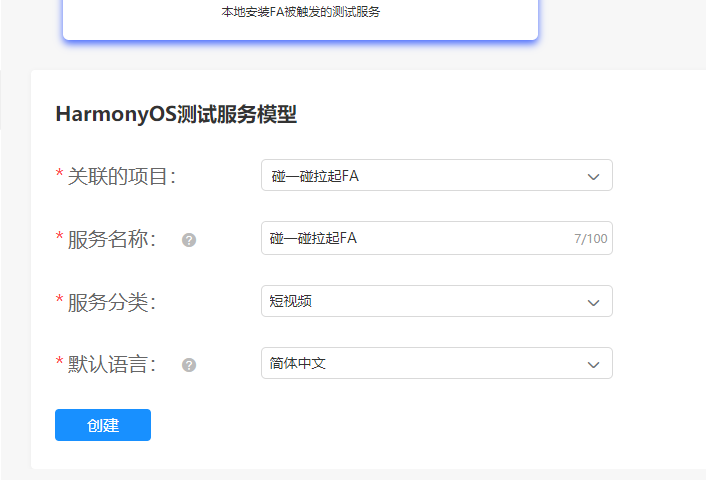Viewport: 706px width, 480px height.
Task: Click the 7/100 character counter
Action: click(590, 239)
